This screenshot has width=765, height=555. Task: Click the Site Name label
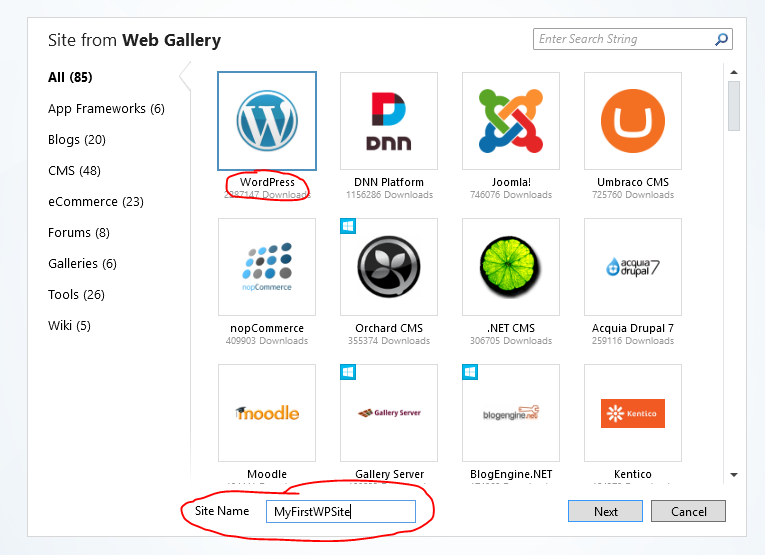[222, 511]
